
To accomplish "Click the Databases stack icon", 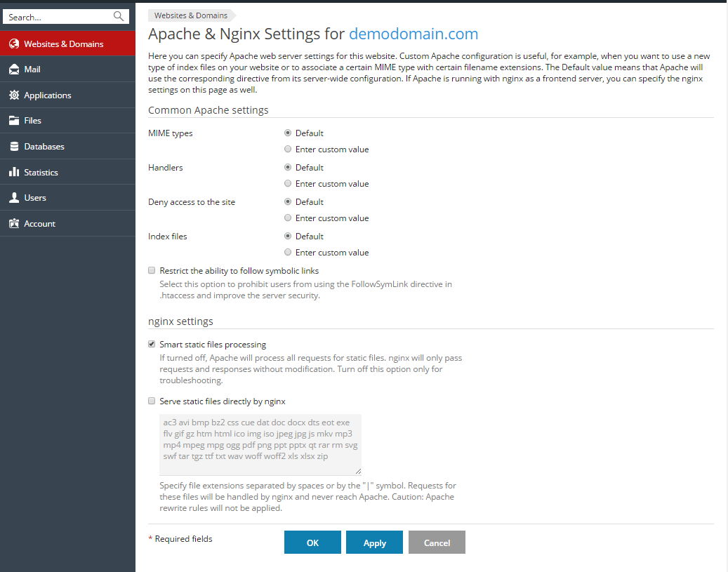I will point(15,146).
